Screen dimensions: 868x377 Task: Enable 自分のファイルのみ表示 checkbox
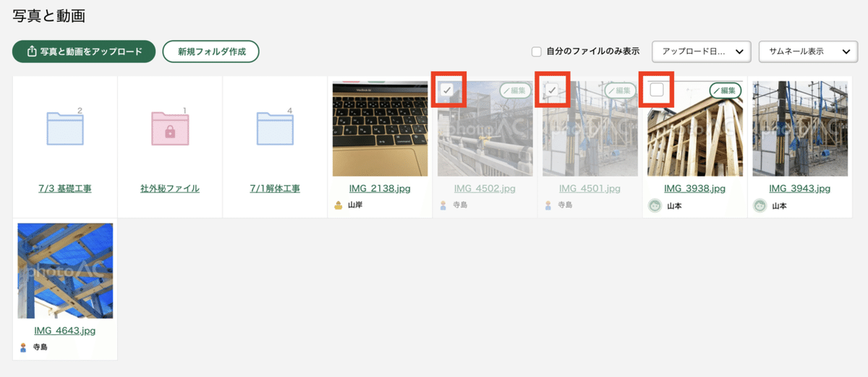click(x=536, y=51)
